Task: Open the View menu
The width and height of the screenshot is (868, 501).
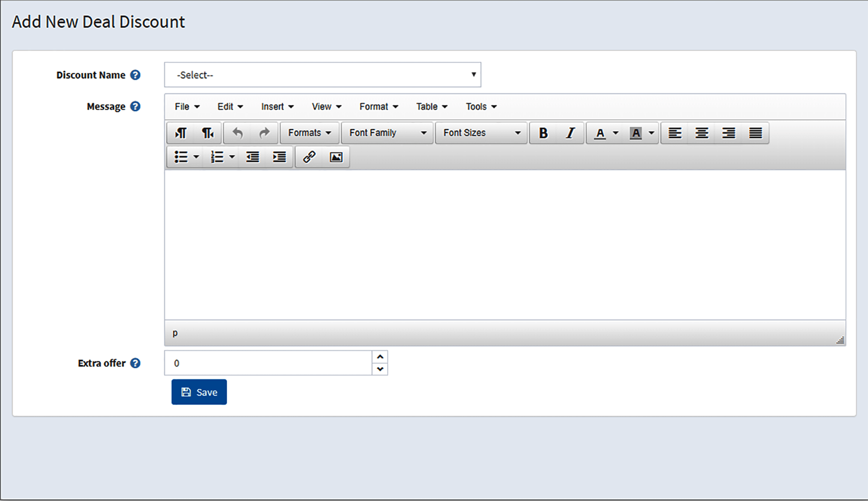Action: click(x=326, y=107)
